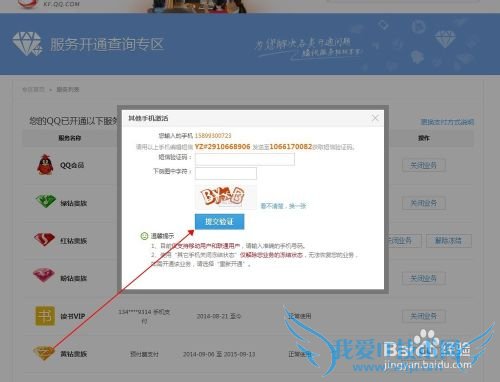Click the SMS code YZ#2910668906

(x=222, y=147)
